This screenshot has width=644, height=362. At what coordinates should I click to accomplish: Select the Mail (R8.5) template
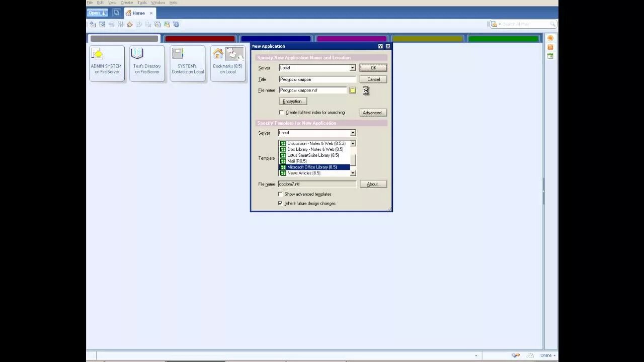coord(296,161)
